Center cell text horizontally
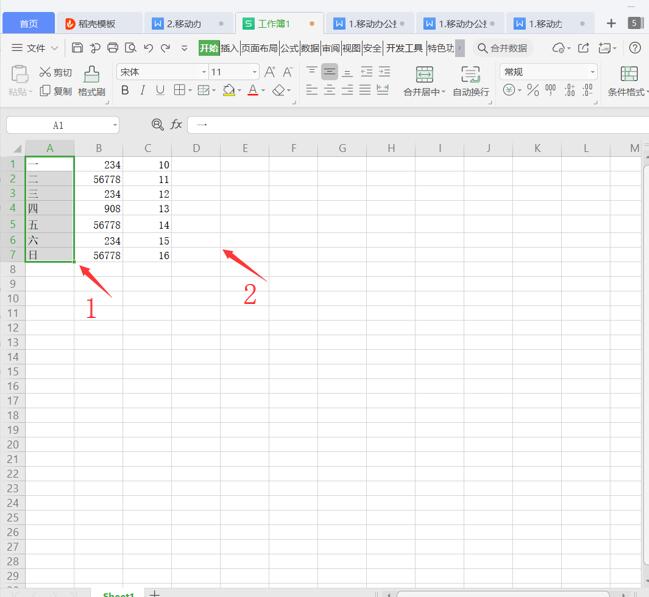Viewport: 649px width, 597px height. (329, 89)
